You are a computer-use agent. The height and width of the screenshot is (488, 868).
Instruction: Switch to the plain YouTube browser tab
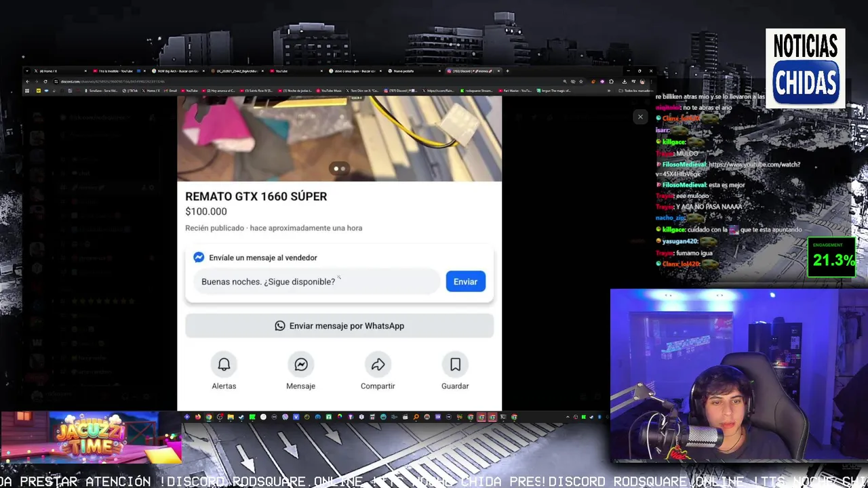pyautogui.click(x=295, y=71)
